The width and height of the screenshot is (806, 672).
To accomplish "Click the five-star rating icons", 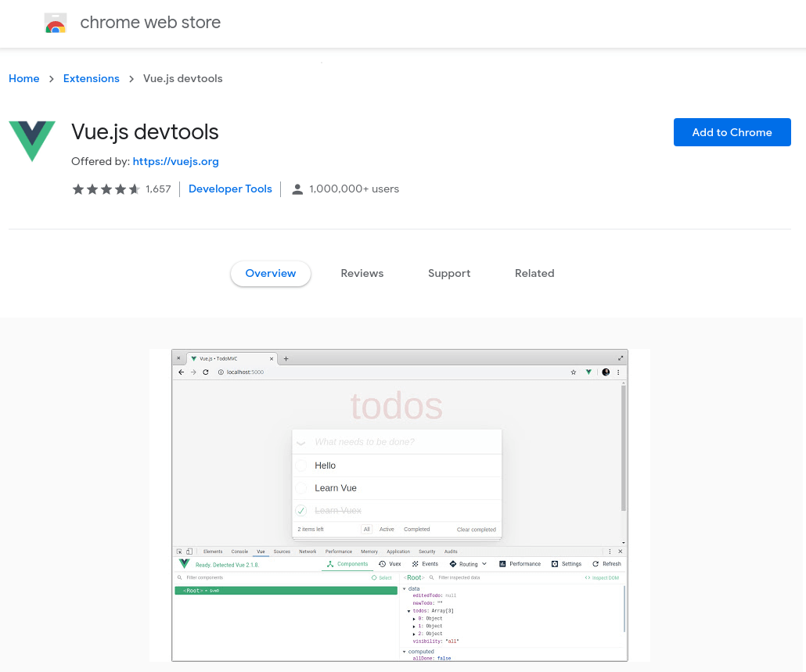I will click(x=106, y=189).
